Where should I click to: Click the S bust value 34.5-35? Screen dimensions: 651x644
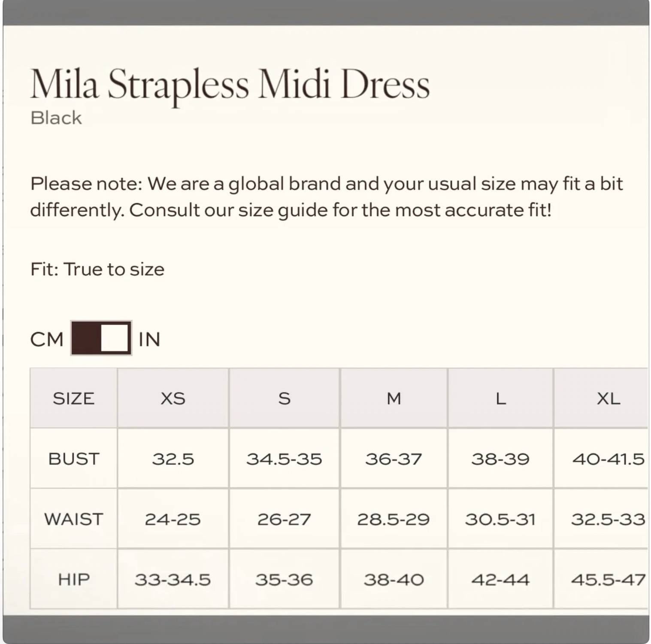(x=284, y=459)
